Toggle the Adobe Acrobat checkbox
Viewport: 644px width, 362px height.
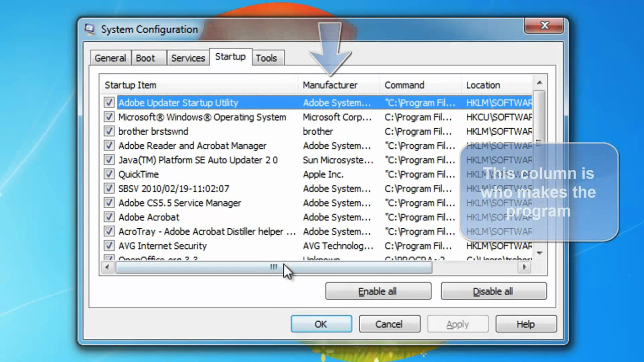click(109, 217)
